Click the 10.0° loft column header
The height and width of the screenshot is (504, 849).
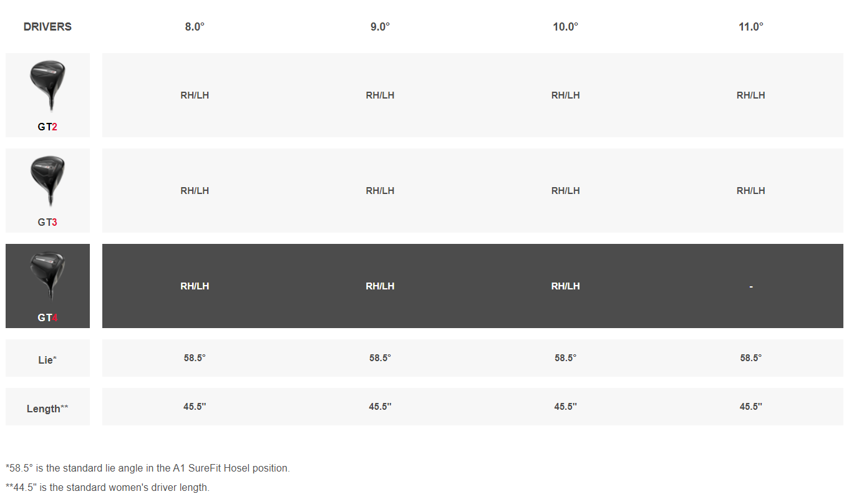pyautogui.click(x=565, y=27)
